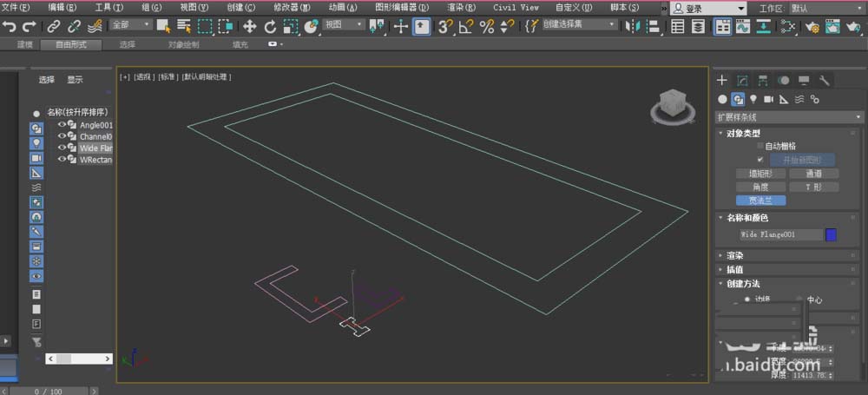The height and width of the screenshot is (395, 868).
Task: Open the Curve Editor icon
Action: [742, 26]
